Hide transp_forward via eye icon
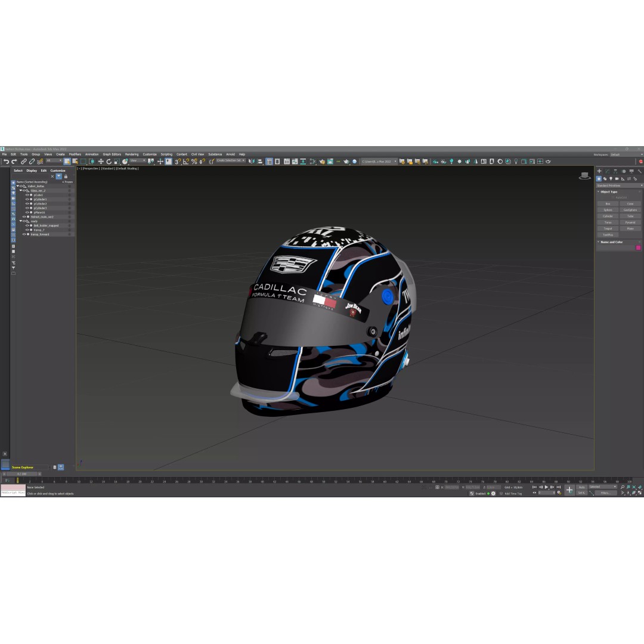This screenshot has height=644, width=644. [24, 234]
